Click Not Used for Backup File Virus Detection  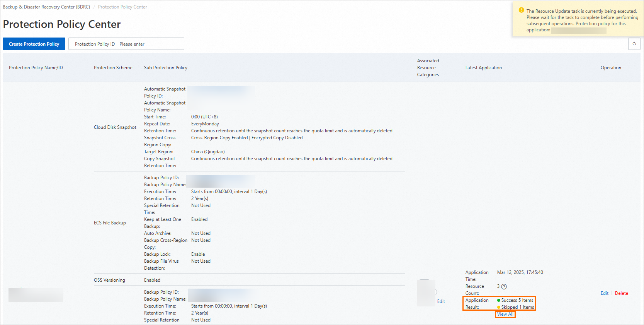click(x=201, y=261)
